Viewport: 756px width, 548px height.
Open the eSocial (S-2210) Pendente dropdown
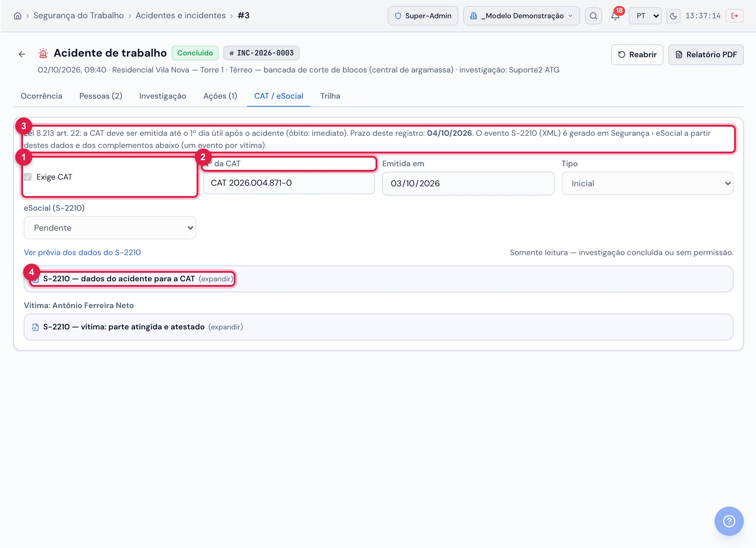coord(110,228)
